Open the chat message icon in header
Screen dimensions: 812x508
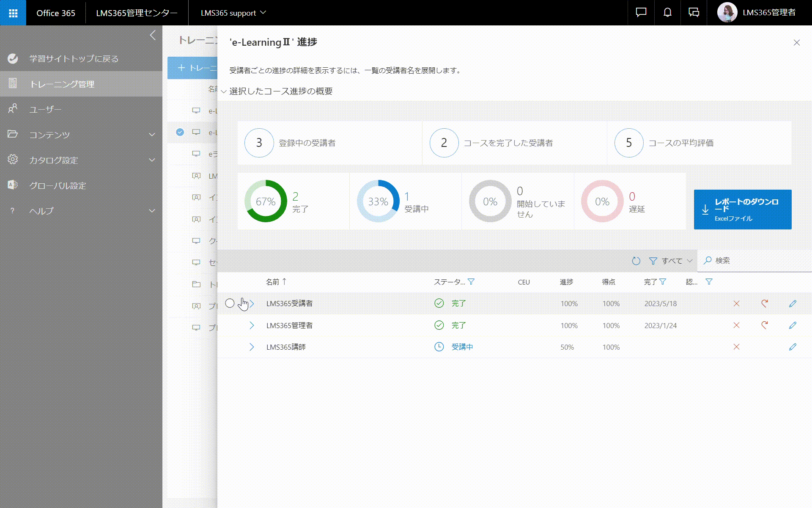point(641,13)
